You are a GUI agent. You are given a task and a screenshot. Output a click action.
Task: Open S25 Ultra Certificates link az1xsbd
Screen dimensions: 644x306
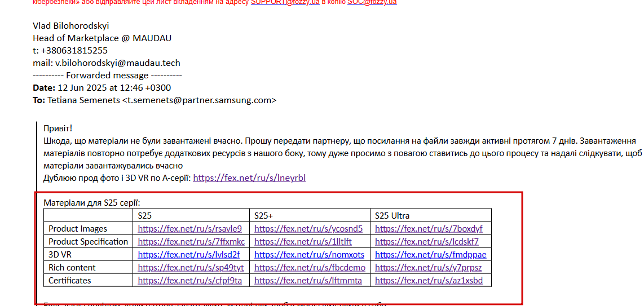(x=429, y=281)
